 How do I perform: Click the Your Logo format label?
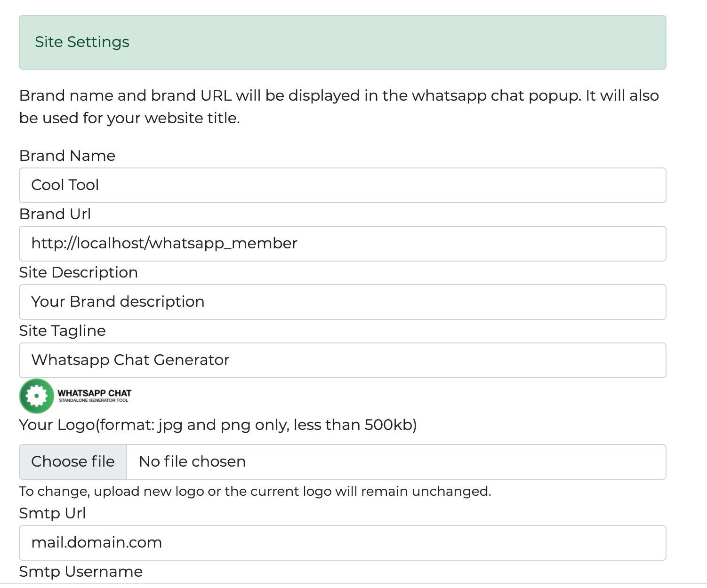coord(217,425)
